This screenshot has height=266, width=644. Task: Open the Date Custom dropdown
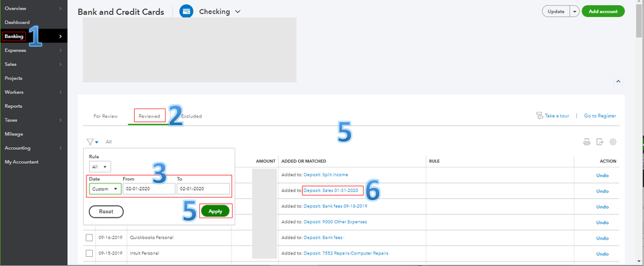coord(105,189)
